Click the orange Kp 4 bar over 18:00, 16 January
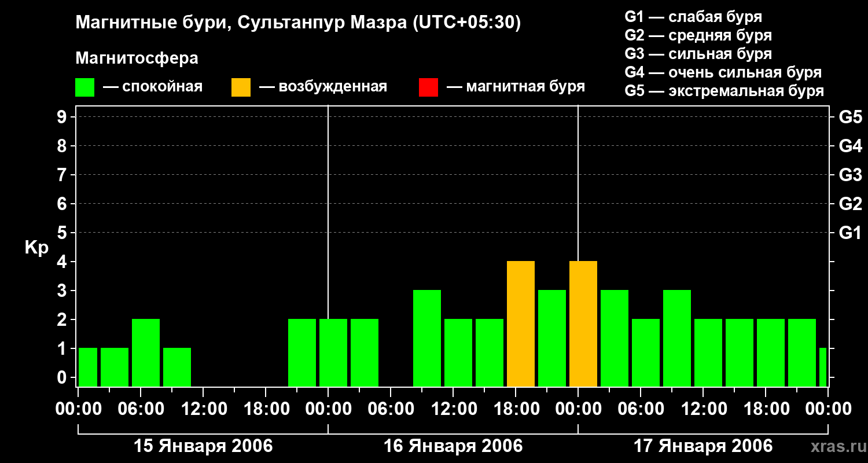Screen dimensions: 868x463 [521, 324]
